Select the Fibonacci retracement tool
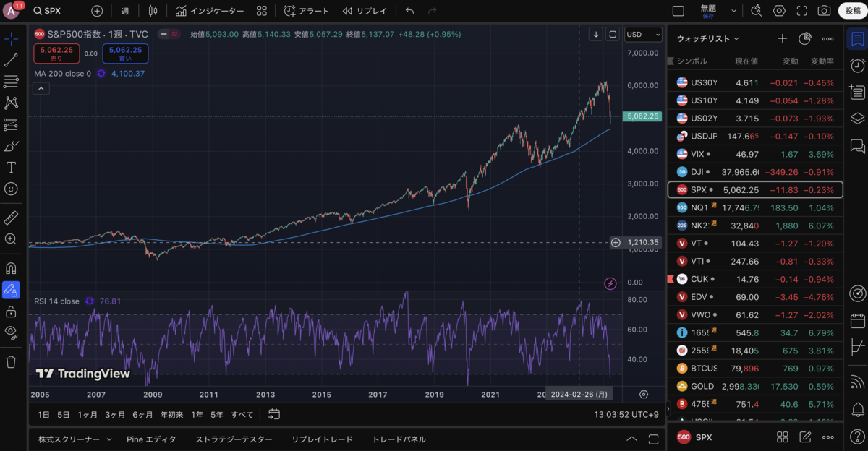 click(x=11, y=82)
